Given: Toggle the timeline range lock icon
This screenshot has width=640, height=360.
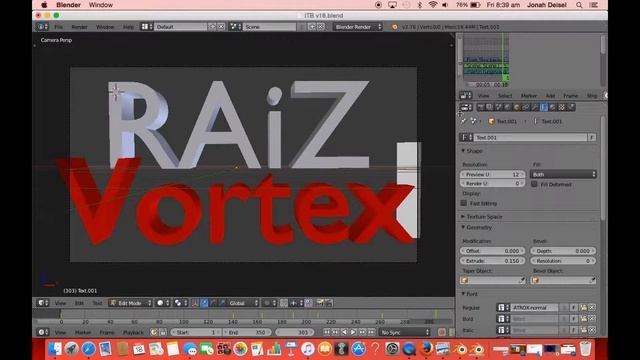Looking at the screenshot, I should 162,332.
